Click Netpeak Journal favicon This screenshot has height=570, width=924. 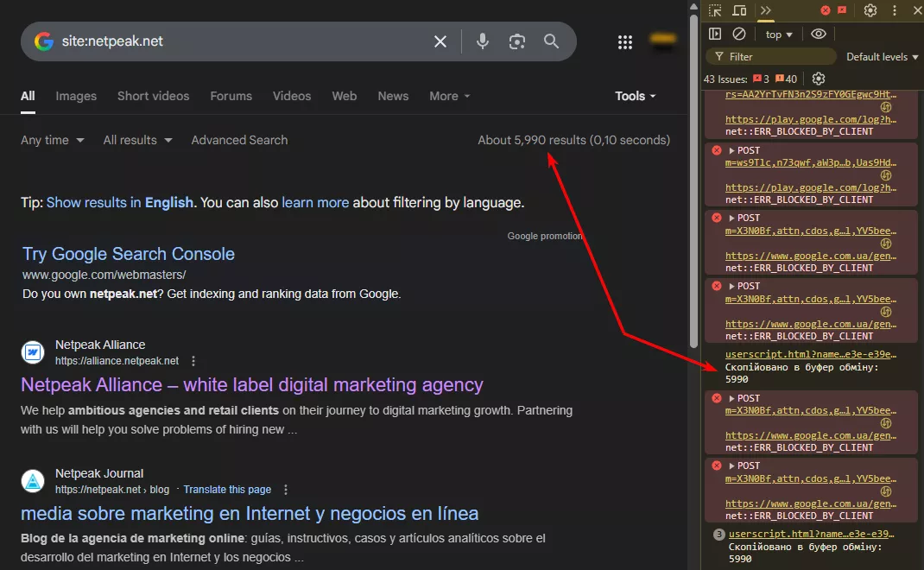click(x=33, y=481)
